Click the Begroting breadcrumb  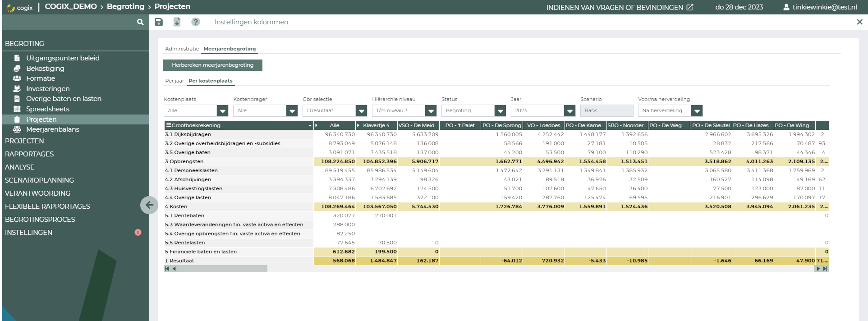click(x=125, y=6)
